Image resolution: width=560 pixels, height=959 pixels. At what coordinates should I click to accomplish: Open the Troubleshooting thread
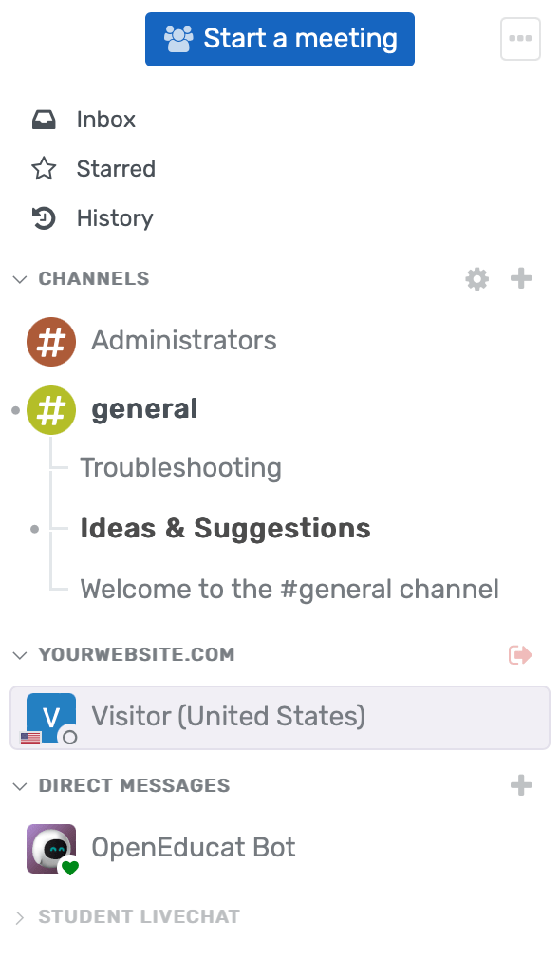(180, 467)
